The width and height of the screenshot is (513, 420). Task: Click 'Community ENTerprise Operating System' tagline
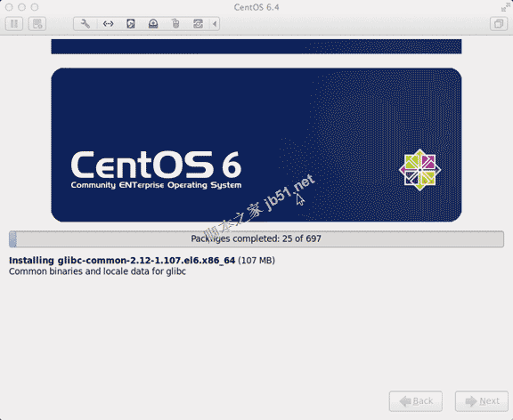pyautogui.click(x=156, y=185)
